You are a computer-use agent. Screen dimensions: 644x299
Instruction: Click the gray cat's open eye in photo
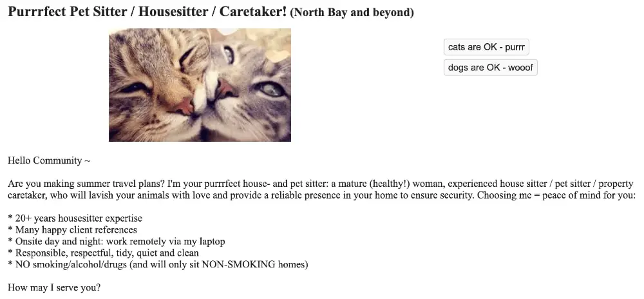coord(270,89)
